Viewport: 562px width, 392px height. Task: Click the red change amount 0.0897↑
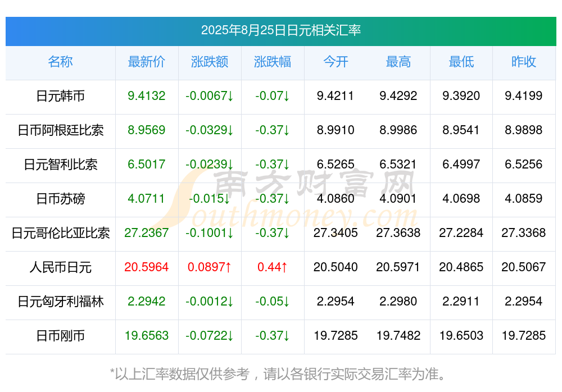pyautogui.click(x=210, y=267)
